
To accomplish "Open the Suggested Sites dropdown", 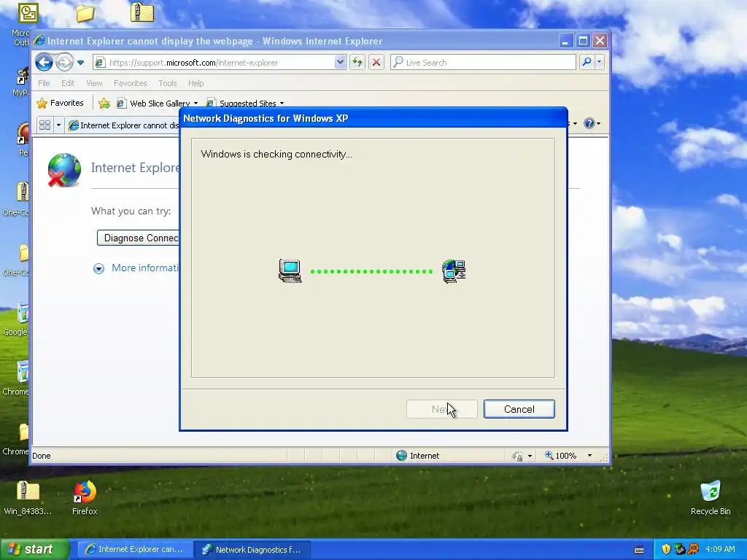I will 245,103.
